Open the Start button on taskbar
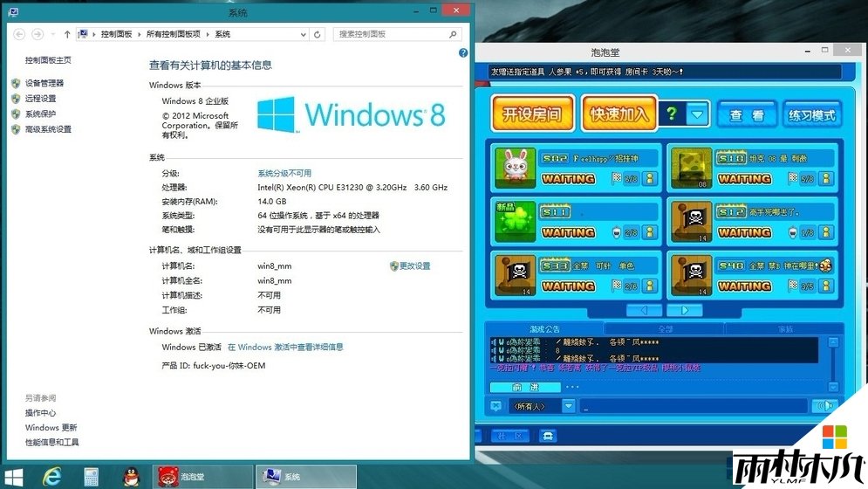Screen dimensions: 868x489 14,477
